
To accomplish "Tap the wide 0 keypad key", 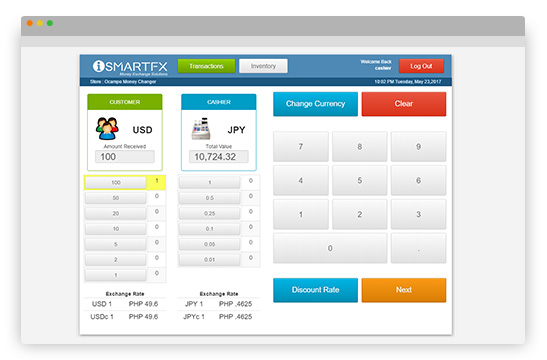I will click(x=330, y=248).
